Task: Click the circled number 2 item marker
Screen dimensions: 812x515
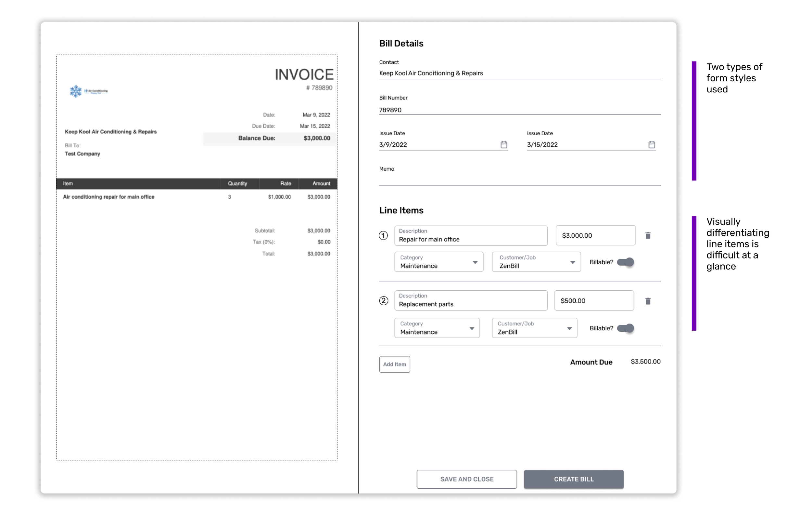Action: pyautogui.click(x=383, y=301)
